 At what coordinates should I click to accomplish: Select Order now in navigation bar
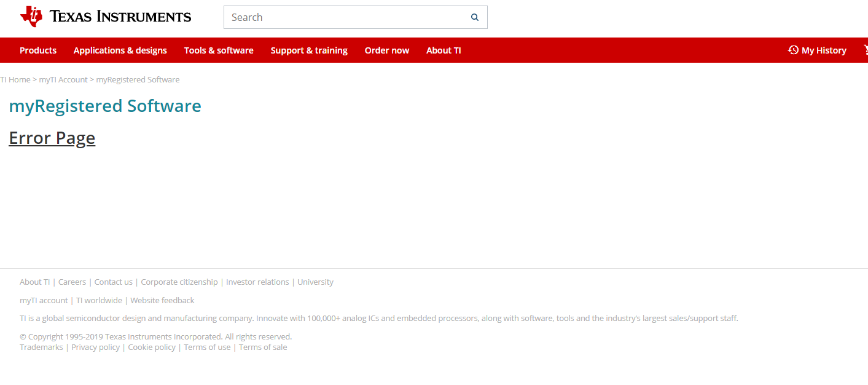point(387,50)
